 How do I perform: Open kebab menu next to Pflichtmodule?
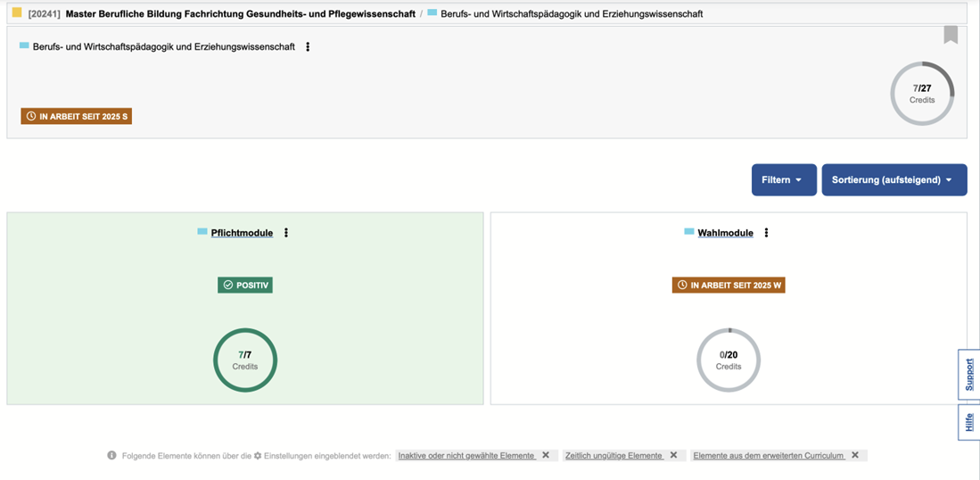pos(286,233)
